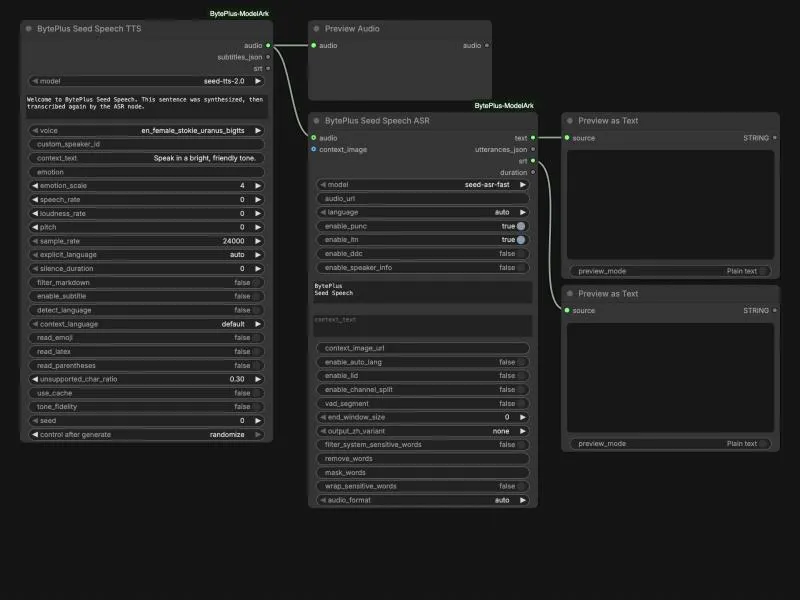Toggle upper preview_mode Plain text switch

tap(763, 271)
